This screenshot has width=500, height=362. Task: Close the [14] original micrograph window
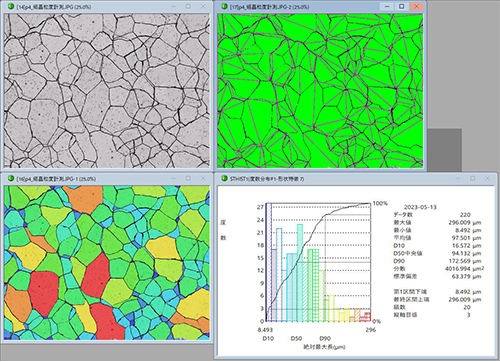[203, 6]
